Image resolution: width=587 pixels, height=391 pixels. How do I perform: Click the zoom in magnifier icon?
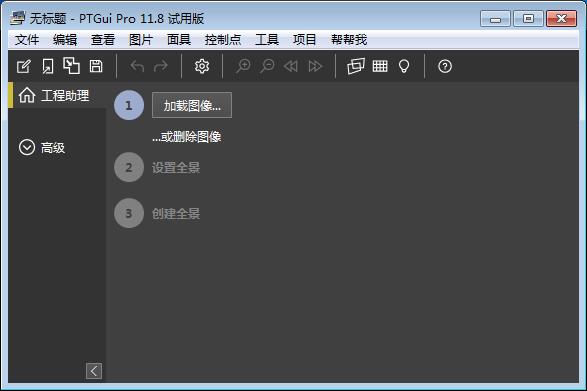pyautogui.click(x=243, y=66)
